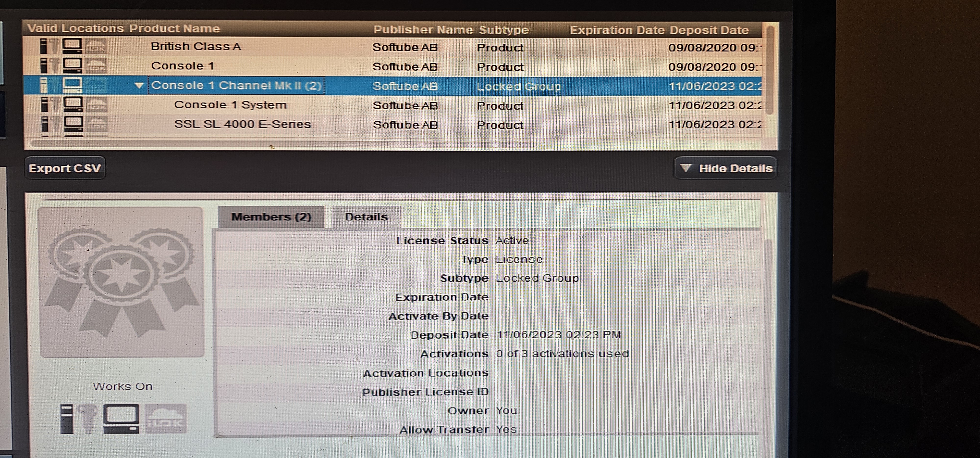Switch to the Members (2) tab
The image size is (980, 458).
pyautogui.click(x=271, y=217)
